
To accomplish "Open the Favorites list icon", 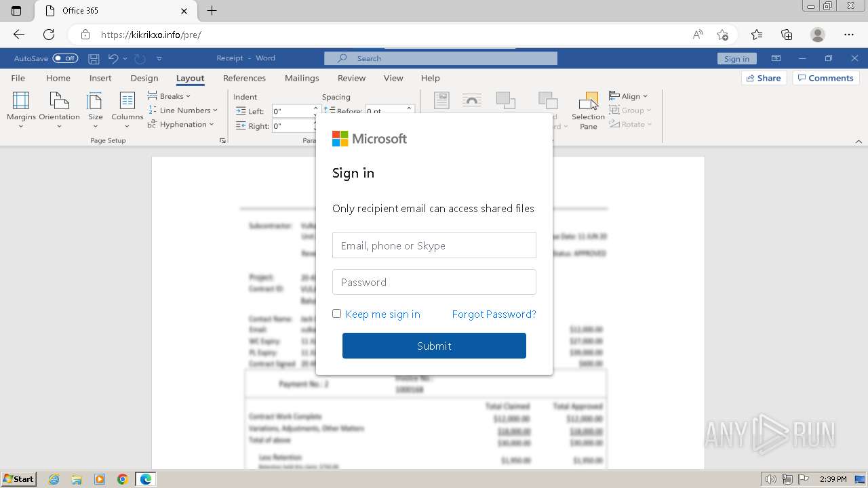I will (757, 35).
